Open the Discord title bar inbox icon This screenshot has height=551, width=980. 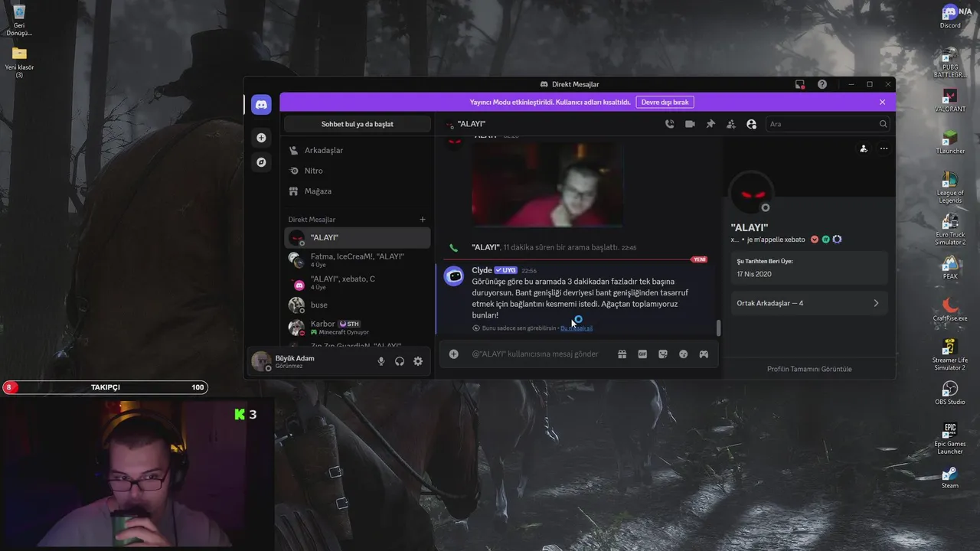pos(800,84)
